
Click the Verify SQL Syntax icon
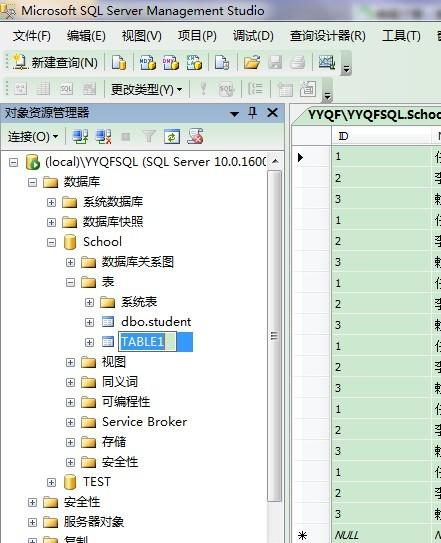click(x=226, y=89)
